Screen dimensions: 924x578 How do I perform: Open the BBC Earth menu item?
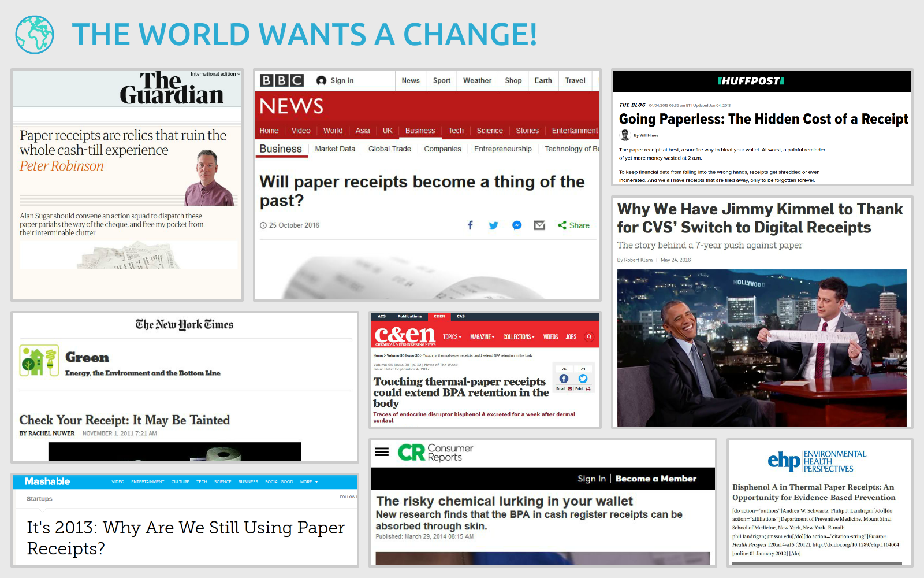point(543,81)
